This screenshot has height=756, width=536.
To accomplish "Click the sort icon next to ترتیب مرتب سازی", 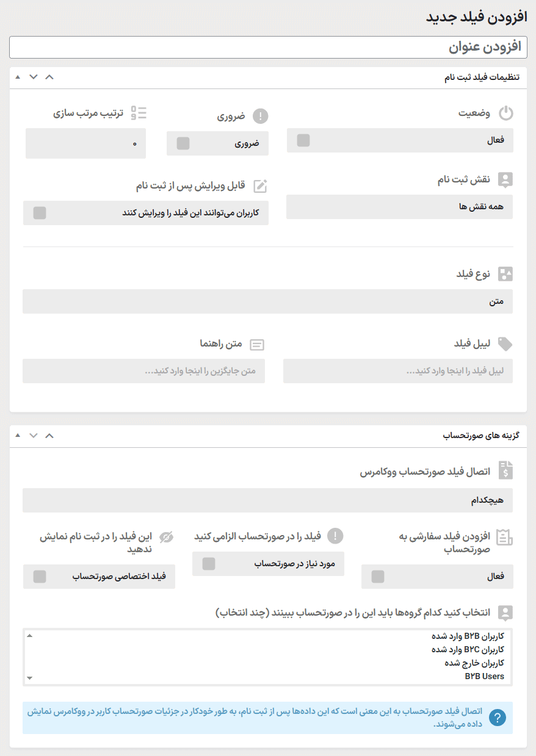I will pyautogui.click(x=138, y=112).
